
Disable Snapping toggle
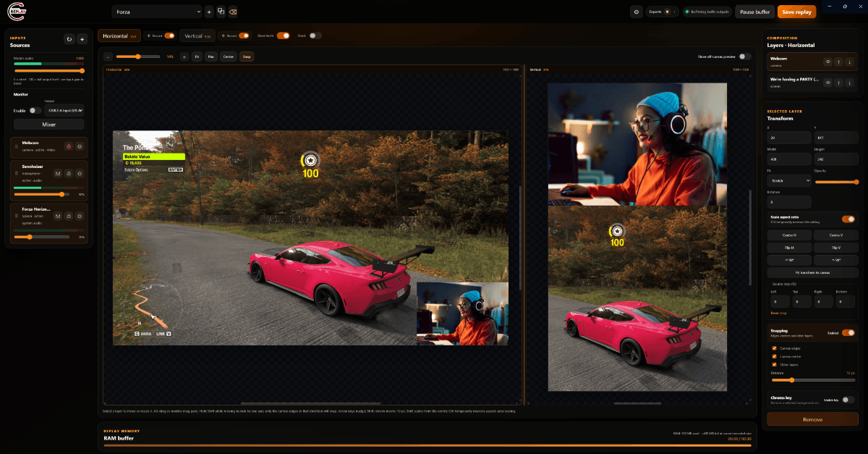coord(848,332)
